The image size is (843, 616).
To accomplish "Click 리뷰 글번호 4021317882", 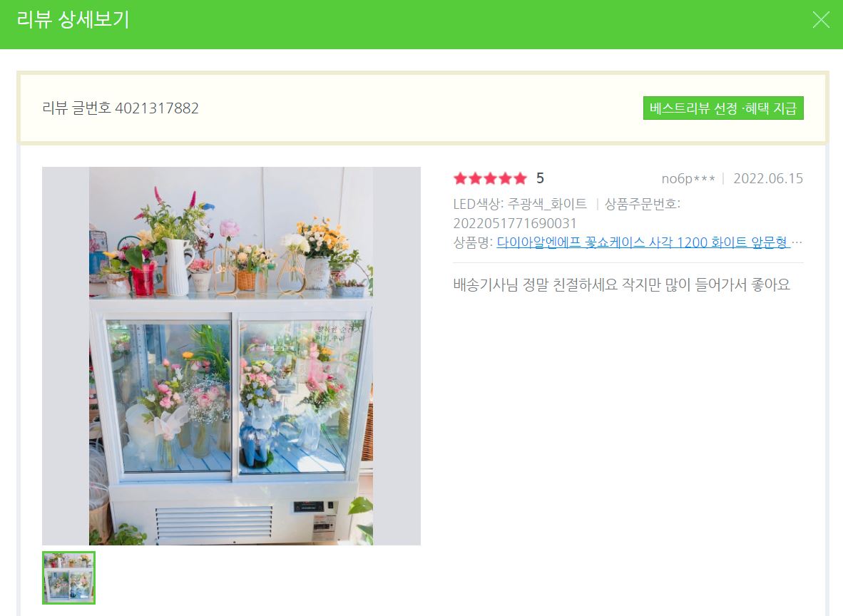I will pyautogui.click(x=121, y=108).
